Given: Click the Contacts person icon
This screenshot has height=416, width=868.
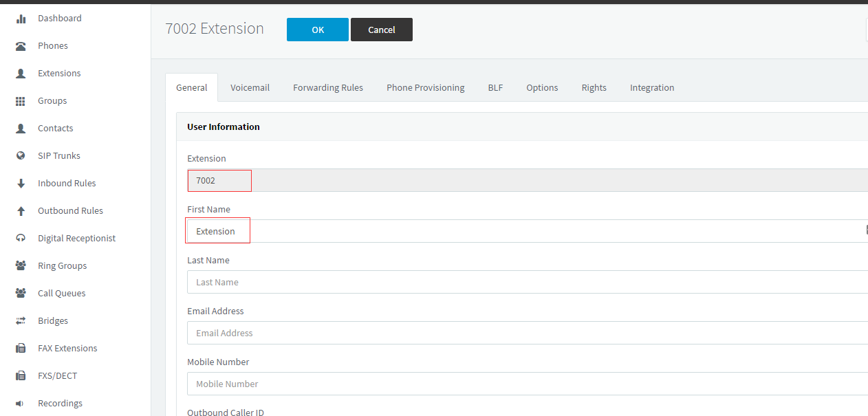Looking at the screenshot, I should click(21, 129).
